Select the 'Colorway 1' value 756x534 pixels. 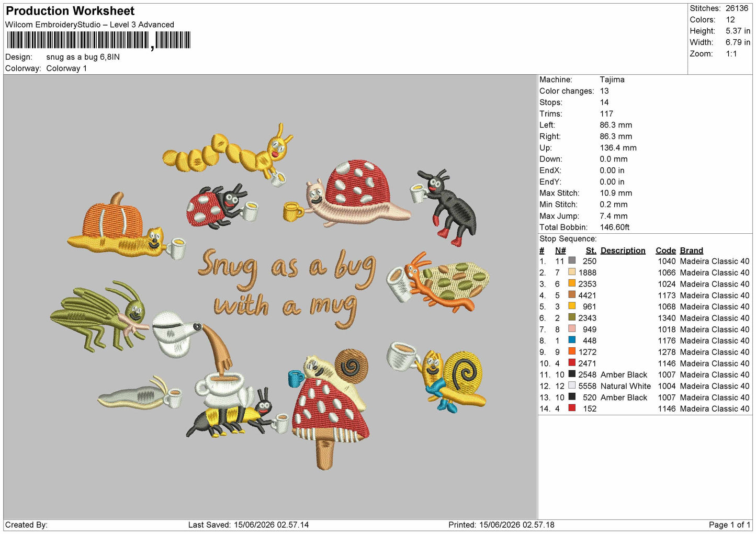point(66,69)
